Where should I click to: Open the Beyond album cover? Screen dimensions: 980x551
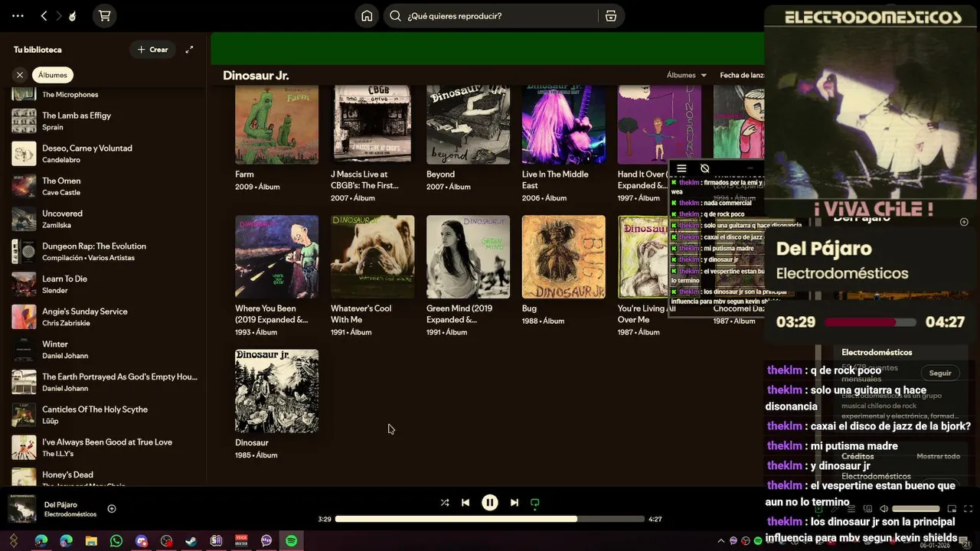click(x=468, y=124)
